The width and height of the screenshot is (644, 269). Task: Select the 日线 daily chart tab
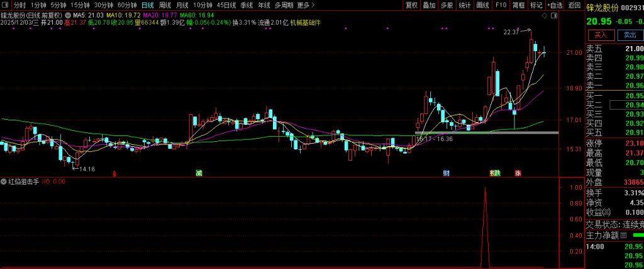point(147,5)
